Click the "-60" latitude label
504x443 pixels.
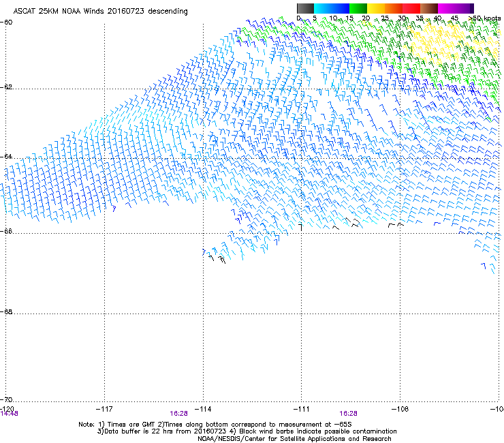6,22
